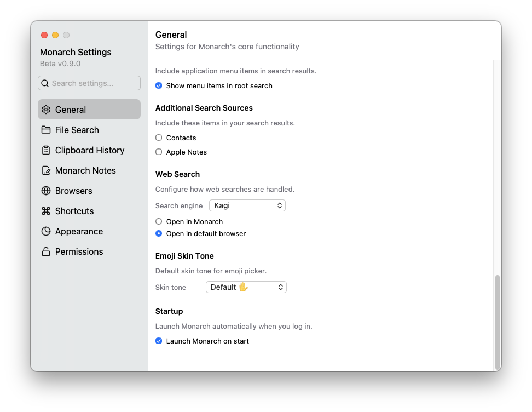Open the Skin tone dropdown
This screenshot has height=412, width=532.
pyautogui.click(x=246, y=287)
